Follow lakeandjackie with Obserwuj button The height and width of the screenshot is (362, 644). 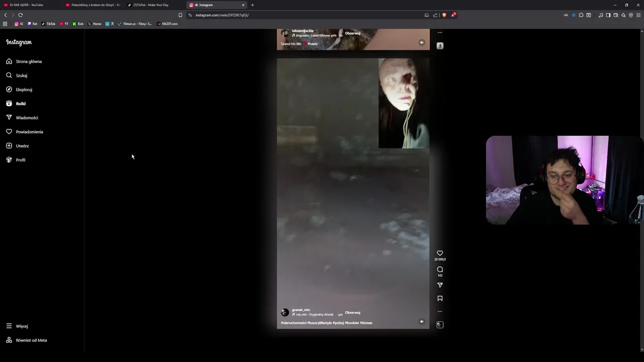[353, 33]
